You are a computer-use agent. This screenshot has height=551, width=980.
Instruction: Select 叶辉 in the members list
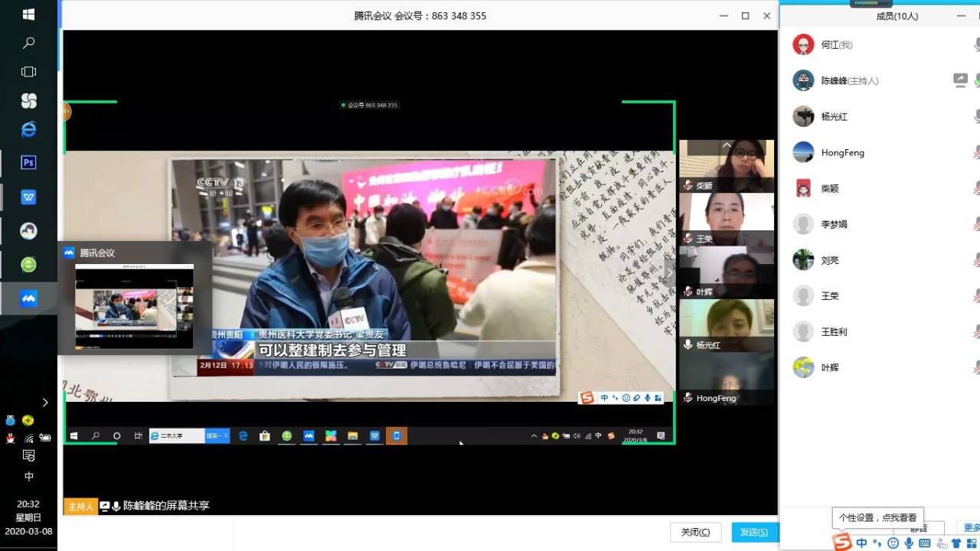(x=879, y=367)
